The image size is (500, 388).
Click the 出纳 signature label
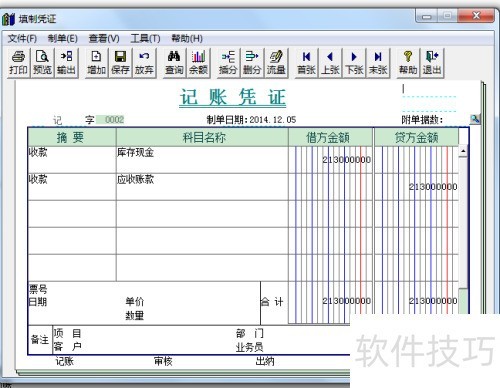[x=265, y=361]
